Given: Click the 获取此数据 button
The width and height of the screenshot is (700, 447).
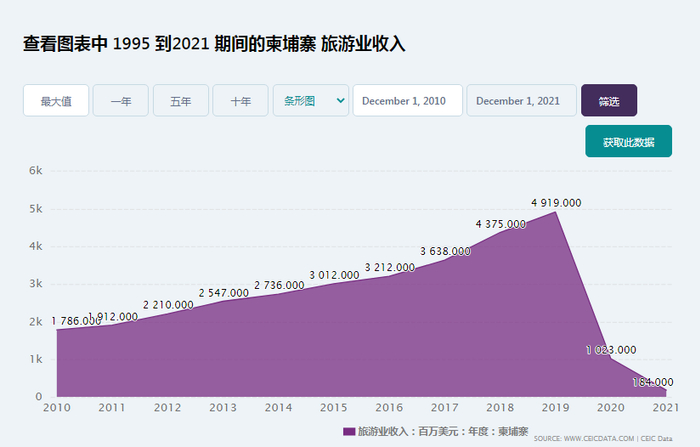Looking at the screenshot, I should pos(628,142).
